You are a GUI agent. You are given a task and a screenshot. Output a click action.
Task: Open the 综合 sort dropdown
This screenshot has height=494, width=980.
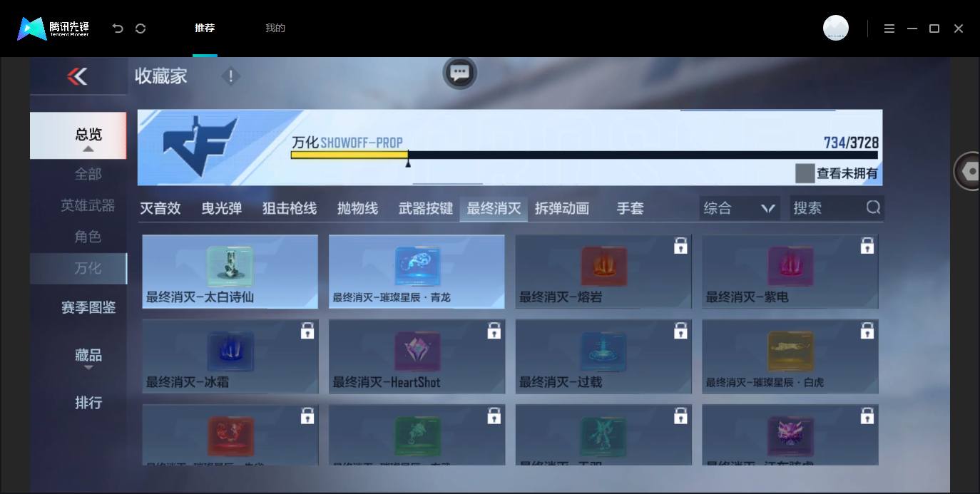click(740, 208)
